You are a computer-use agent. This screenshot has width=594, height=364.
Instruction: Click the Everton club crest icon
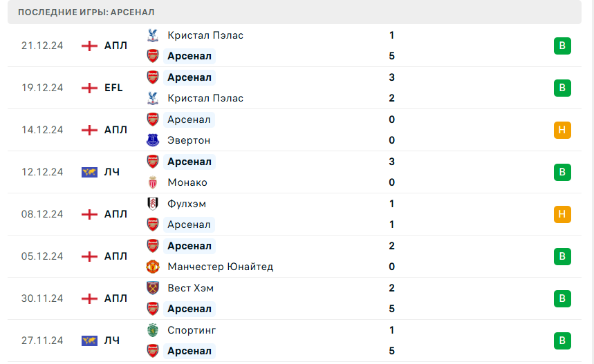pyautogui.click(x=153, y=140)
